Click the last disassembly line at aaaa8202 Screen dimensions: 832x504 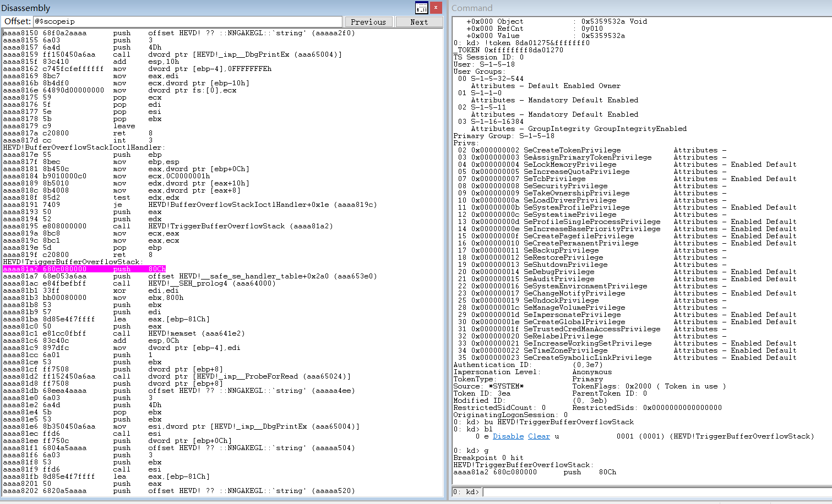pos(179,491)
